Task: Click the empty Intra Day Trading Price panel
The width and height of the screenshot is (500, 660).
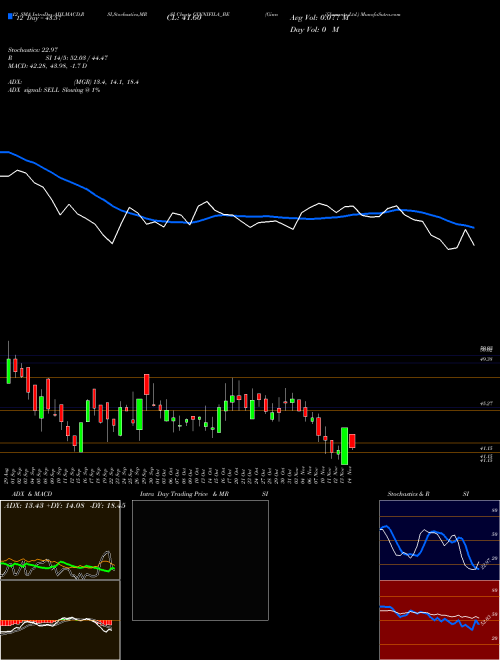Action: [x=200, y=560]
